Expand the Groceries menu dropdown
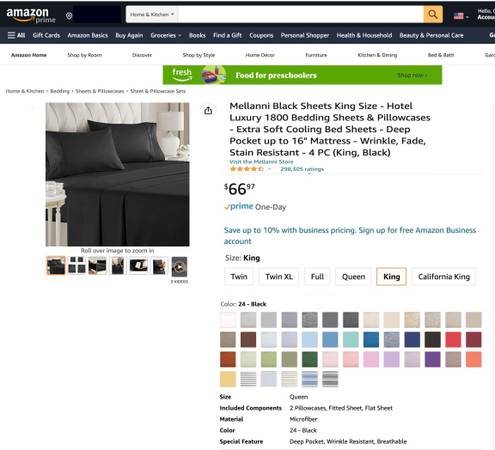Screen dimensions: 495x450 point(166,35)
